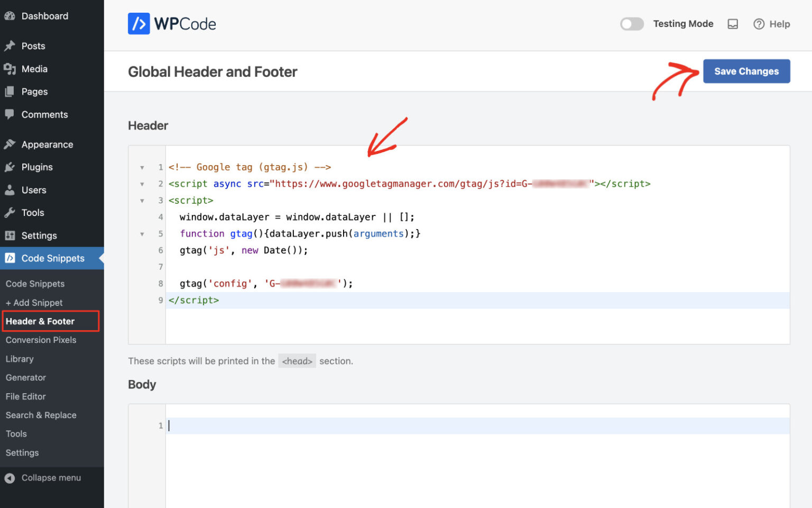Fold the gtag function on line 5
Screen dimensions: 812x508
(142, 234)
